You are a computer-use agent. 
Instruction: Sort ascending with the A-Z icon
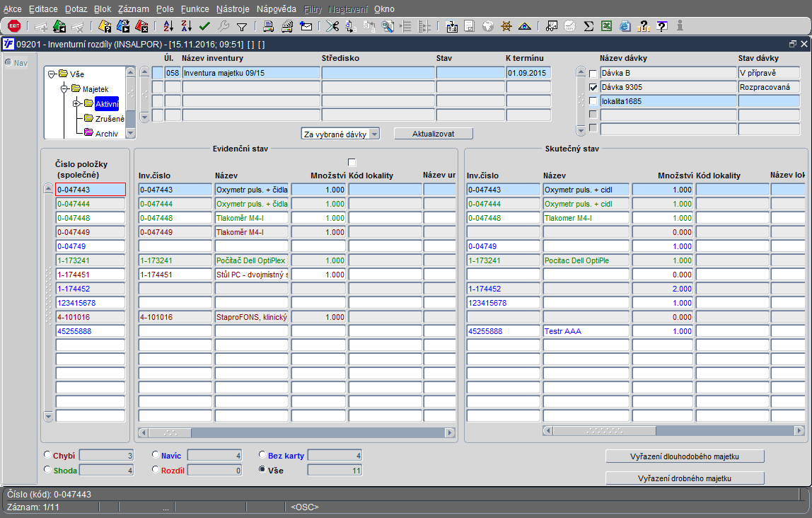[x=168, y=26]
